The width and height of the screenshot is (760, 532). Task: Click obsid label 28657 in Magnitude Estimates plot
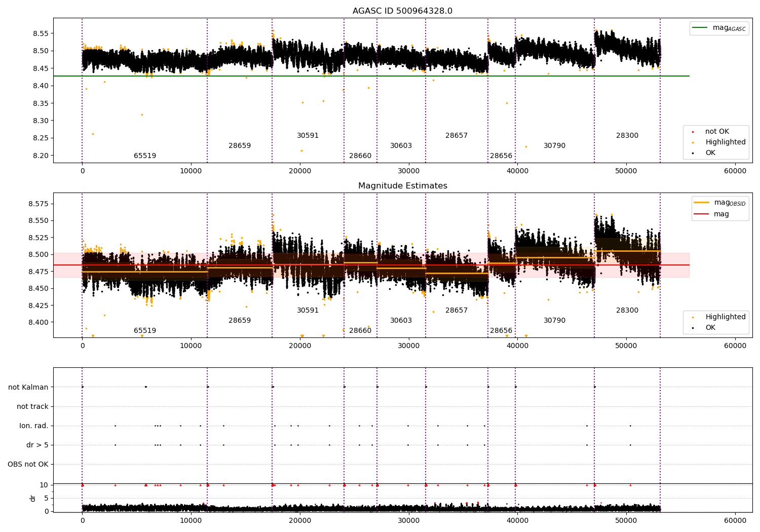(457, 311)
